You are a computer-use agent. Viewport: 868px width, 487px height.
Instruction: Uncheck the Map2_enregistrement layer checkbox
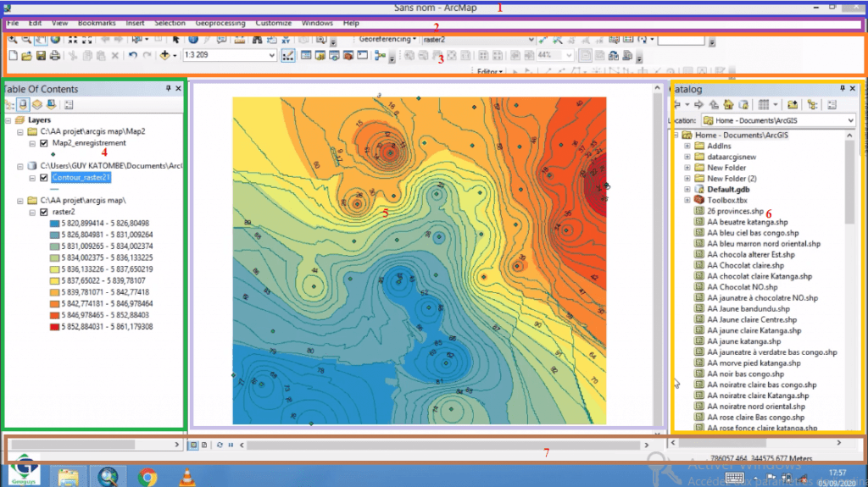[43, 143]
